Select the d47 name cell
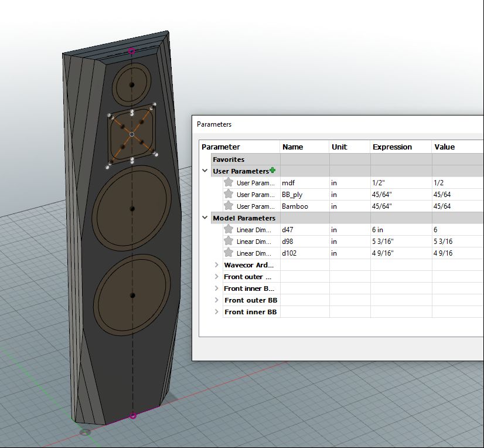 305,230
